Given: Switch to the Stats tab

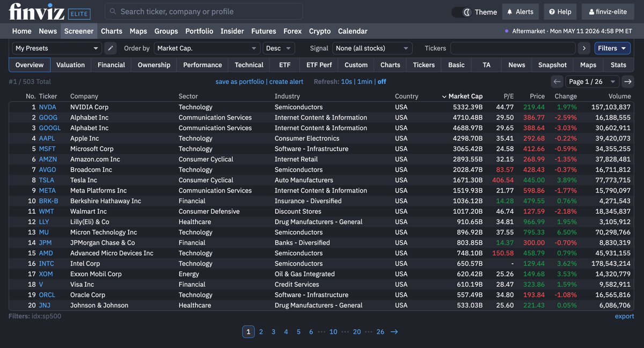Looking at the screenshot, I should click(618, 65).
